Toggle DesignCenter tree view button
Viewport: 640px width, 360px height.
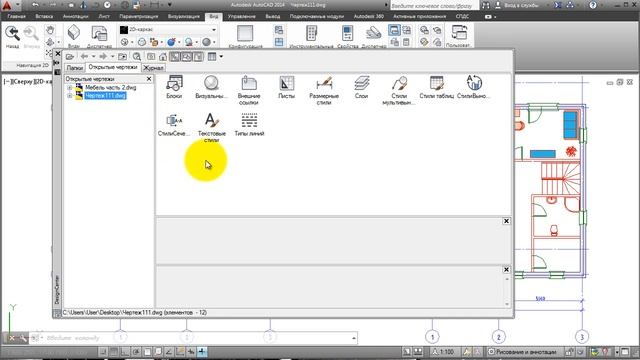pos(175,56)
